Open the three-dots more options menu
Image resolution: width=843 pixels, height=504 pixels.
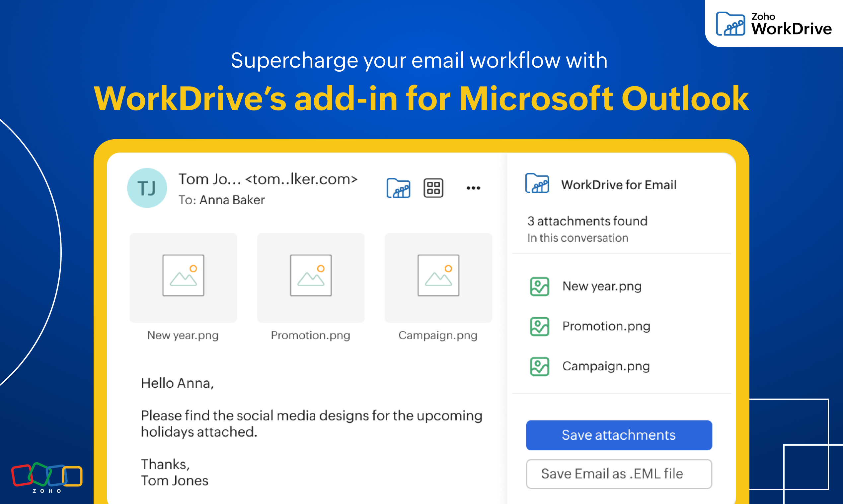coord(473,188)
